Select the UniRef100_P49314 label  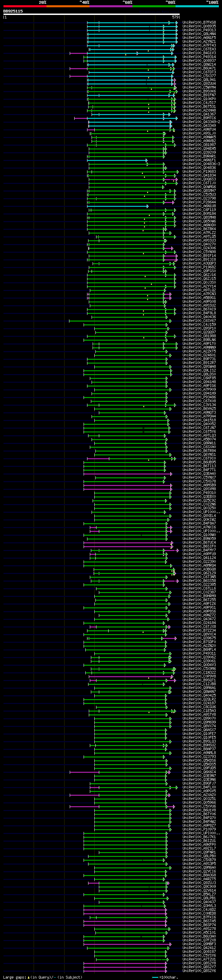point(199,57)
